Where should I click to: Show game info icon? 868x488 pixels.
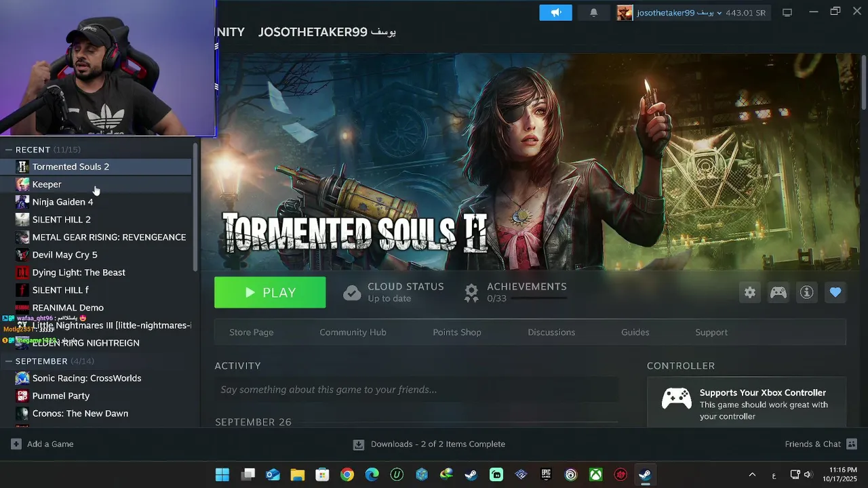click(806, 292)
